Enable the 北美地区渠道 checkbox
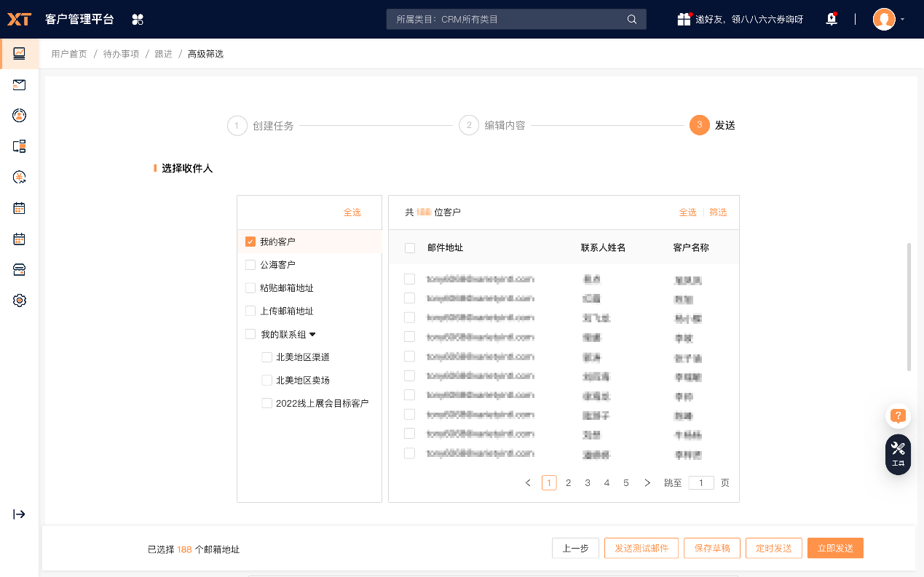 coord(266,357)
